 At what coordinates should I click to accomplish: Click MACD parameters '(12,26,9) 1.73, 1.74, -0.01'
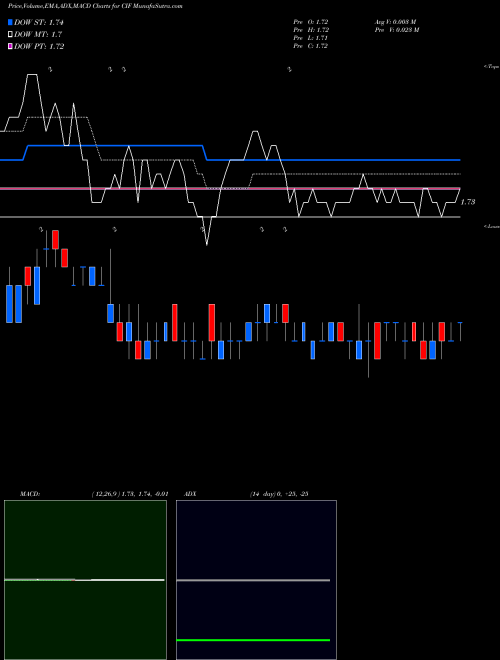tap(130, 494)
